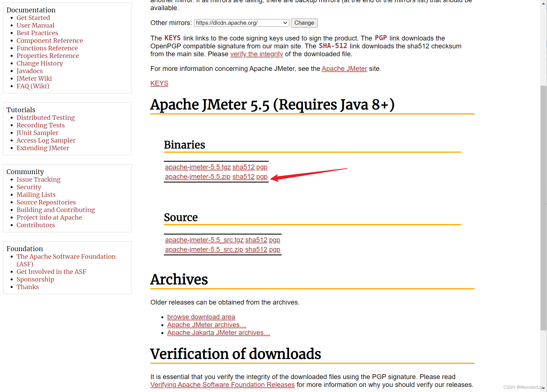Viewport: 547px width, 392px height.
Task: Download apache-jmeter-5.5.zip binary
Action: tap(198, 177)
